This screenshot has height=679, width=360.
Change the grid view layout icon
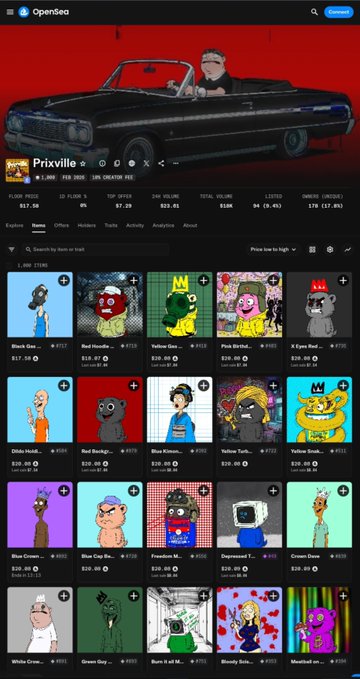[312, 249]
